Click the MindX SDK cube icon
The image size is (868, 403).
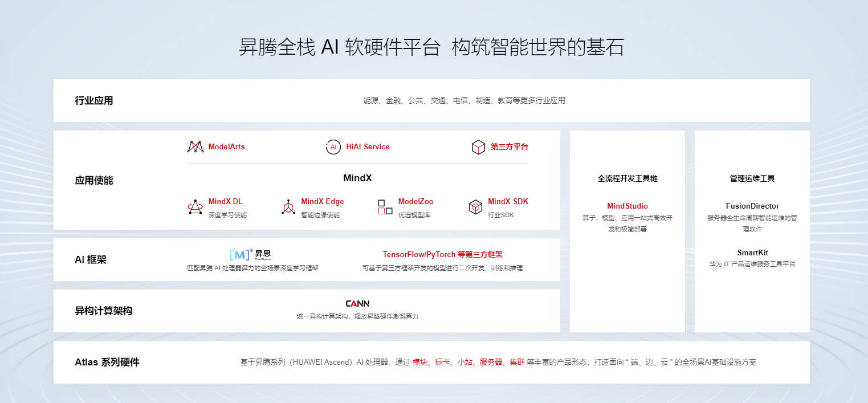pyautogui.click(x=475, y=207)
